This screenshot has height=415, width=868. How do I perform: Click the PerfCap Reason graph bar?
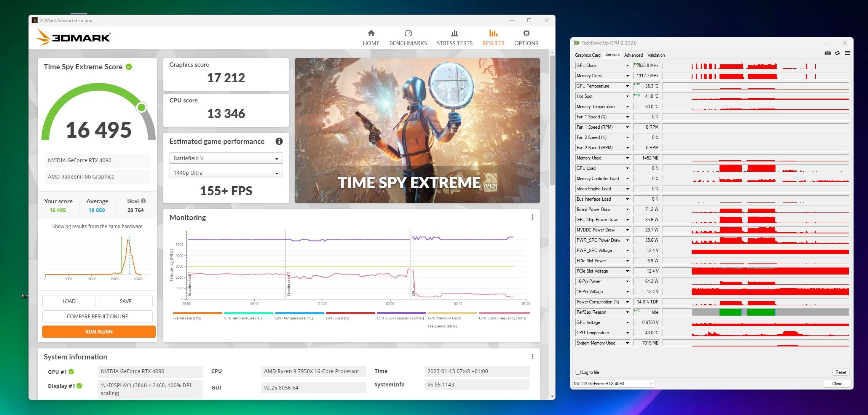pyautogui.click(x=770, y=312)
